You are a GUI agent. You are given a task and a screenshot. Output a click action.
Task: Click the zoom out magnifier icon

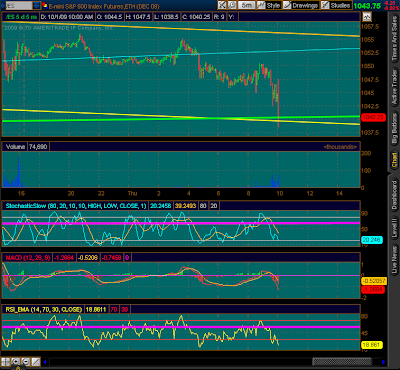(25, 361)
